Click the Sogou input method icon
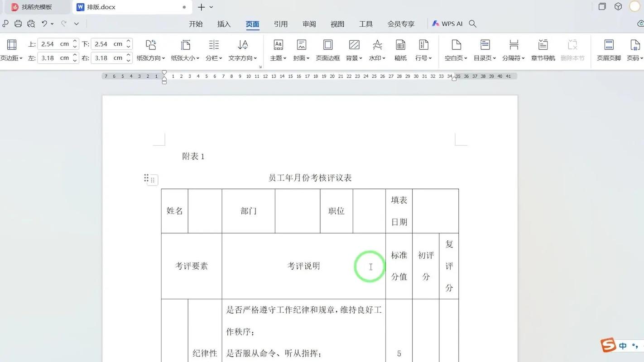This screenshot has width=644, height=362. point(609,345)
